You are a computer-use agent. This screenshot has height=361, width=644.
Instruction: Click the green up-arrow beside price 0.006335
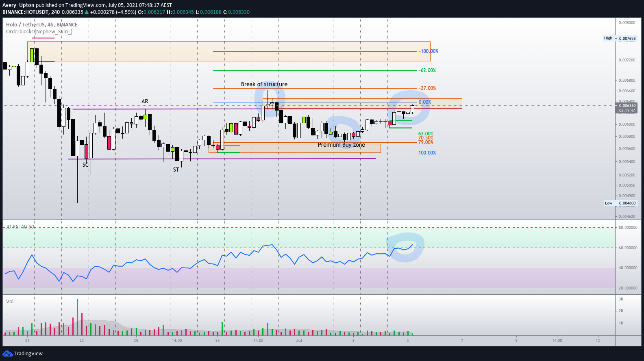(87, 12)
